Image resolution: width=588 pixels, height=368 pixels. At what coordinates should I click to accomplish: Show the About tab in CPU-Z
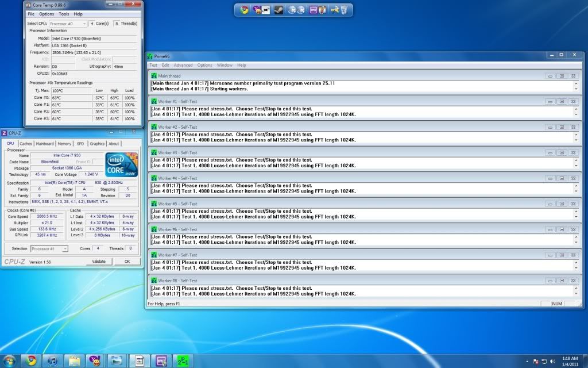click(114, 144)
